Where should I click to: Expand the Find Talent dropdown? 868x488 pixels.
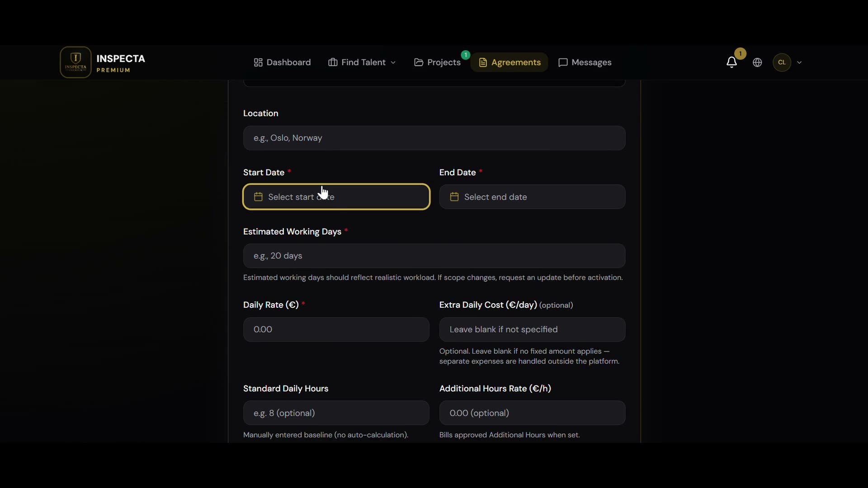point(362,62)
